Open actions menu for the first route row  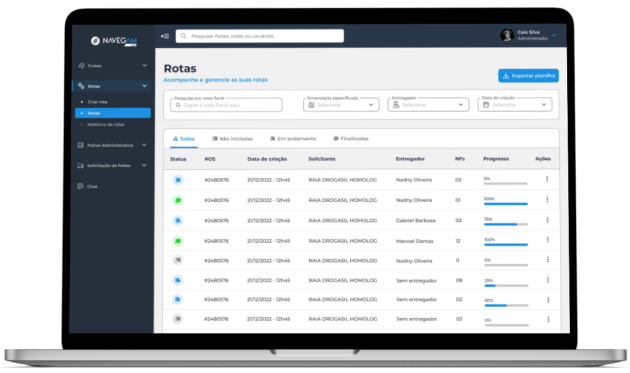tap(547, 179)
